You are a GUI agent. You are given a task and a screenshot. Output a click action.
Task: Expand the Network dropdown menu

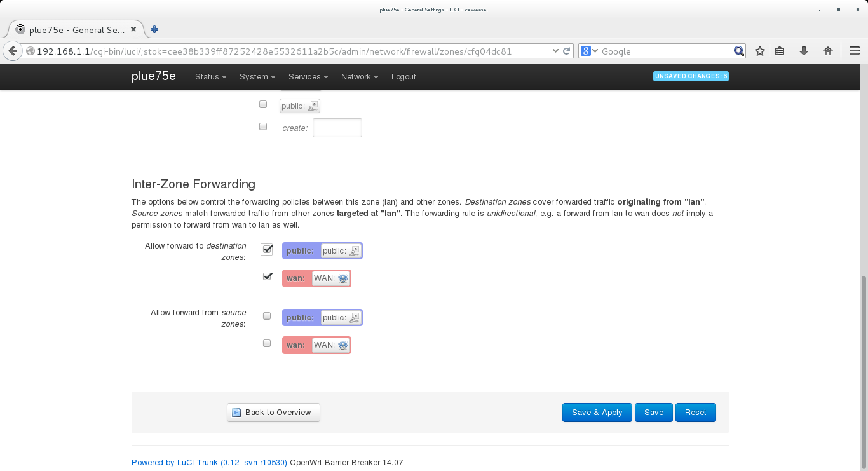[x=359, y=77]
